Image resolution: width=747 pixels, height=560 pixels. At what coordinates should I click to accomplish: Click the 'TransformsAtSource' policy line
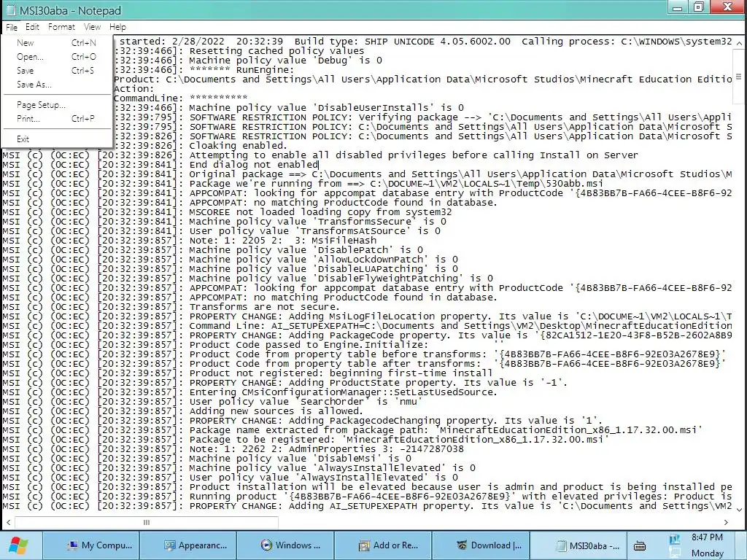315,231
